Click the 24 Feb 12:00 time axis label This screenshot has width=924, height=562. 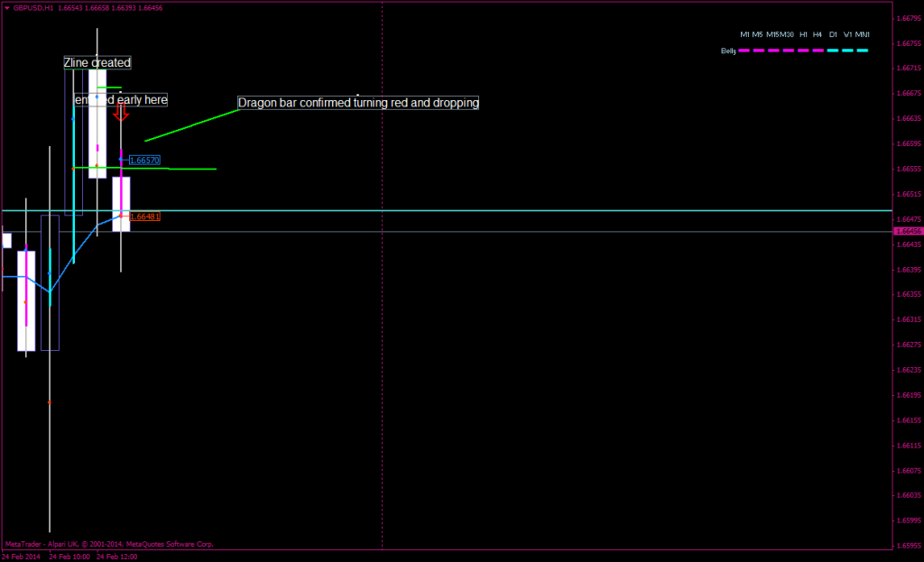[116, 557]
